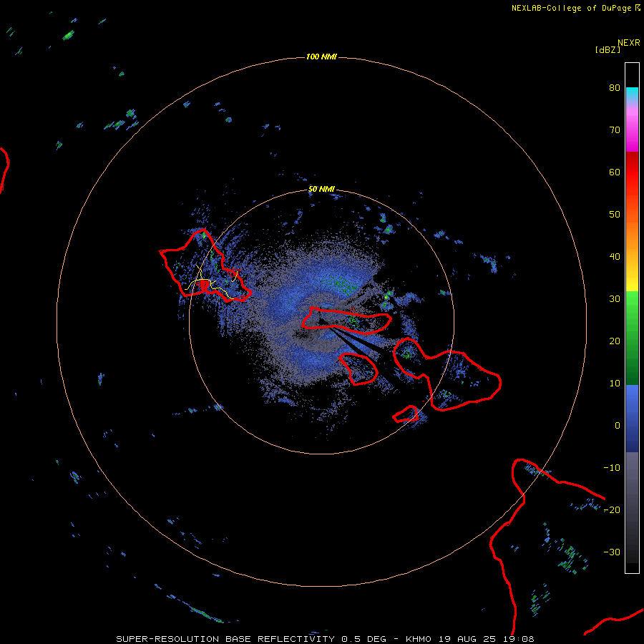Click the 40 dBZ scale value
The height and width of the screenshot is (644, 644).
(x=615, y=257)
